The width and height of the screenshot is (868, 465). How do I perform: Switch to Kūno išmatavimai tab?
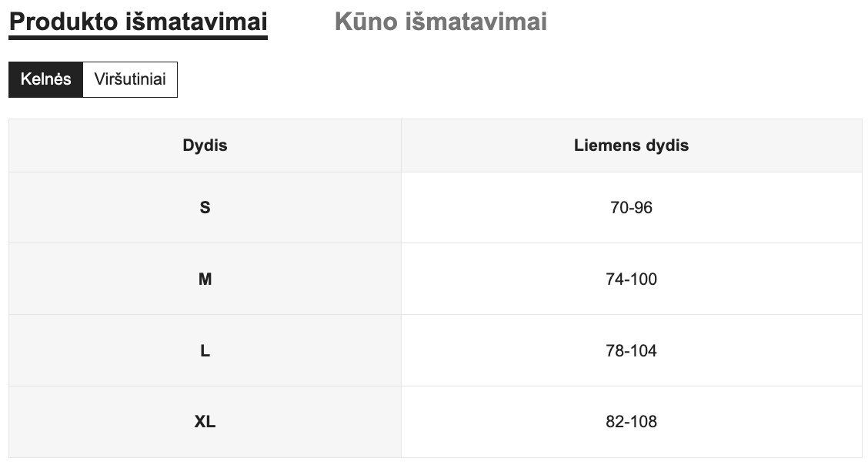point(441,22)
